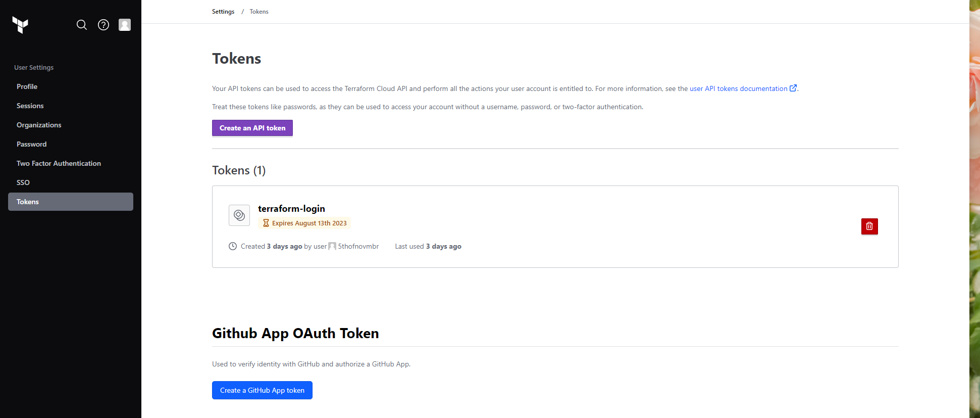980x418 pixels.
Task: Open search using the magnifying glass icon
Action: 81,25
